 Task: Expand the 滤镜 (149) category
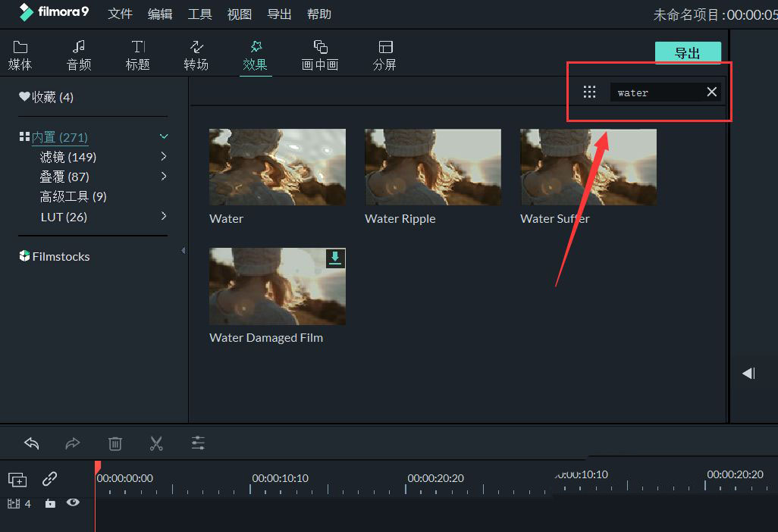(164, 157)
